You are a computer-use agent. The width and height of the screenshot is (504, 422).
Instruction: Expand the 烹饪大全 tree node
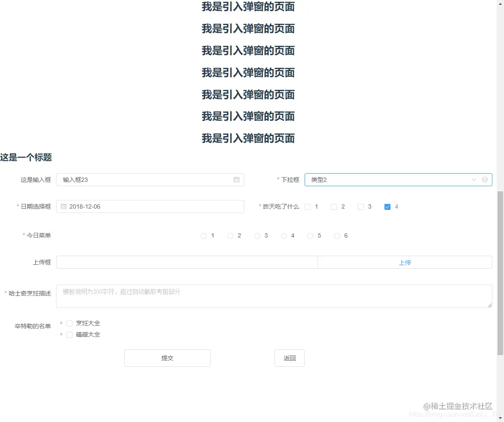click(x=61, y=323)
